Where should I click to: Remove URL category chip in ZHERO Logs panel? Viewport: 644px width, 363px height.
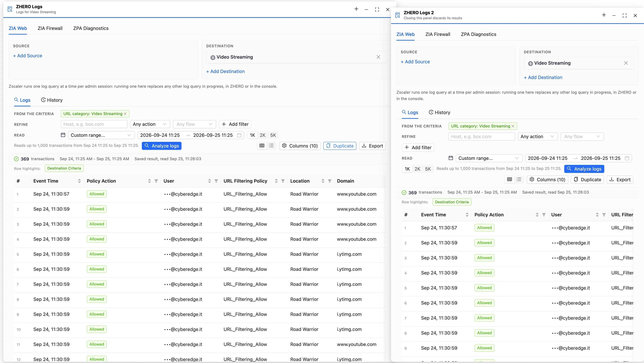pyautogui.click(x=125, y=114)
